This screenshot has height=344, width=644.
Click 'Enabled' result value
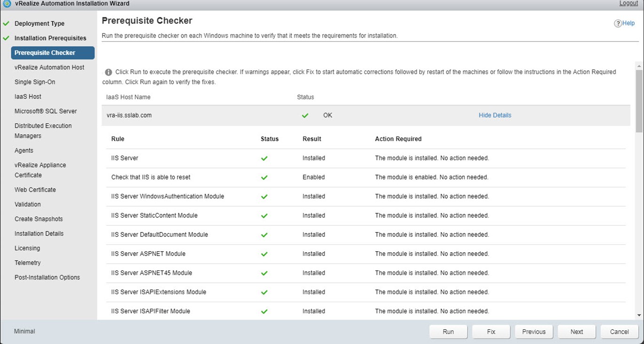314,177
